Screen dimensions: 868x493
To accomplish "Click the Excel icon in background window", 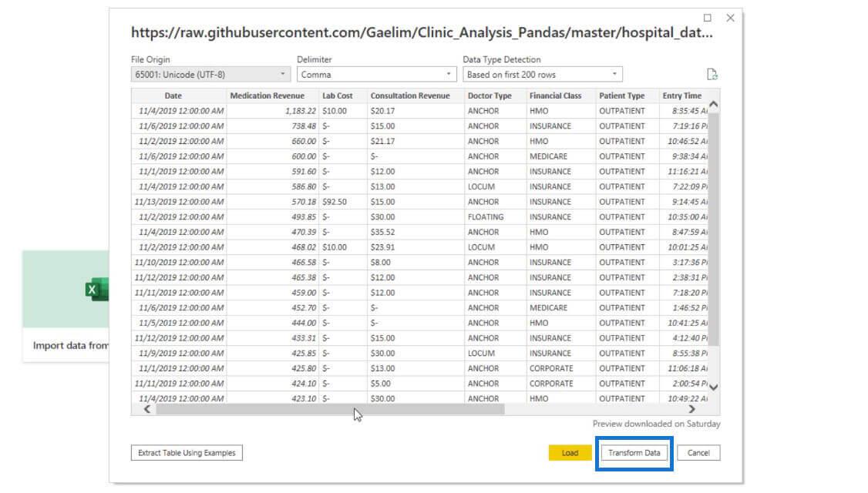I will click(97, 290).
